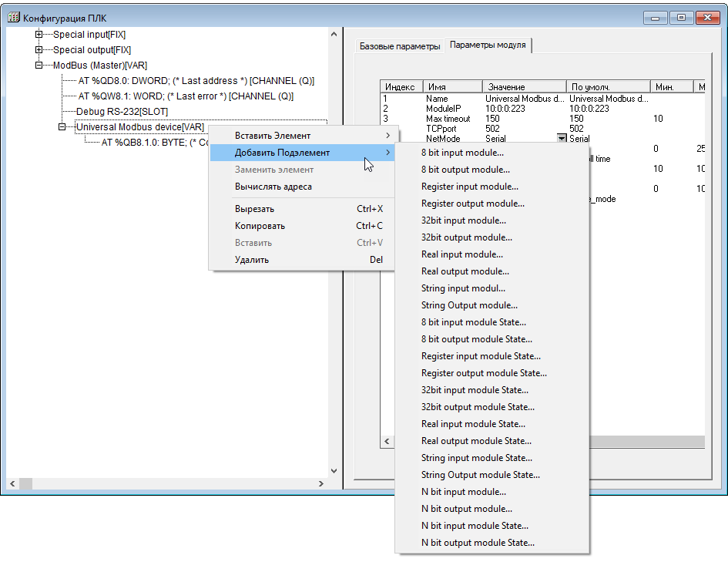Select the Параметры модуля tab
Viewport: 728px width, 562px height.
(x=488, y=45)
